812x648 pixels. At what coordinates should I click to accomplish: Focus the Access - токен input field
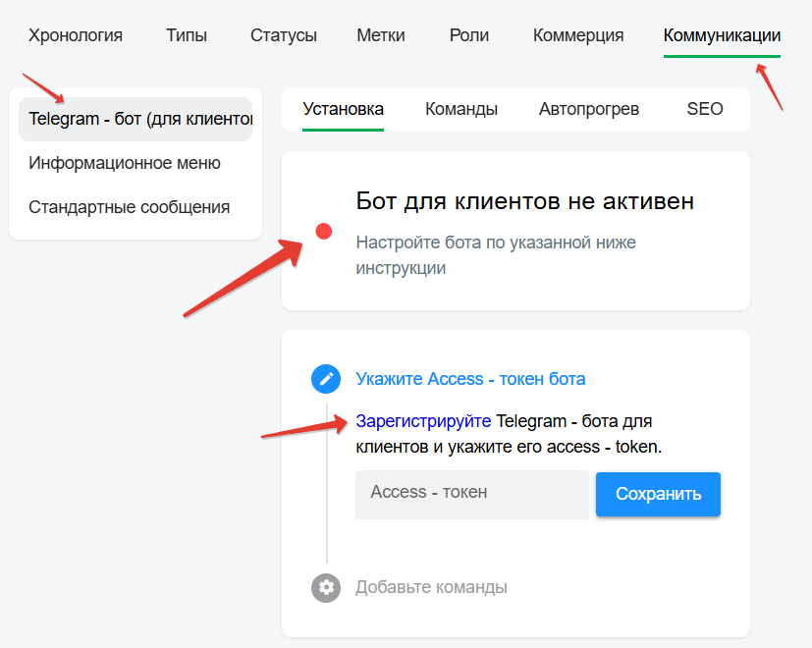click(x=471, y=495)
